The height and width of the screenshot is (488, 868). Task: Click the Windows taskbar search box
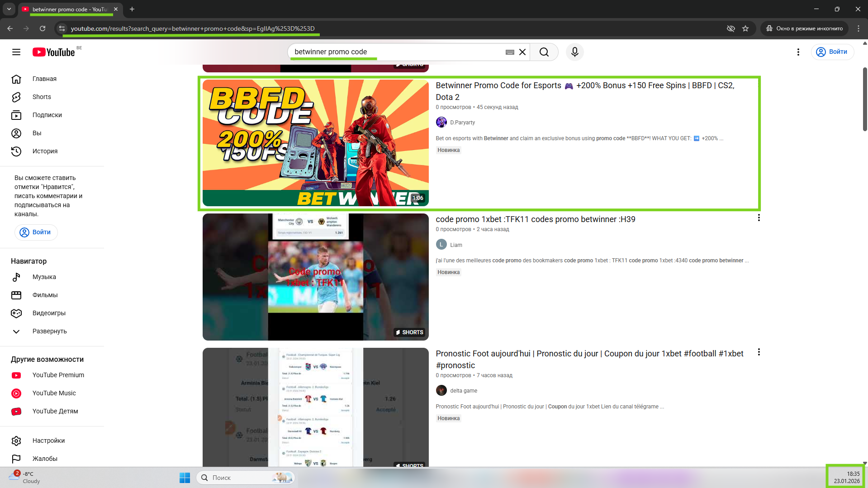tap(246, 478)
